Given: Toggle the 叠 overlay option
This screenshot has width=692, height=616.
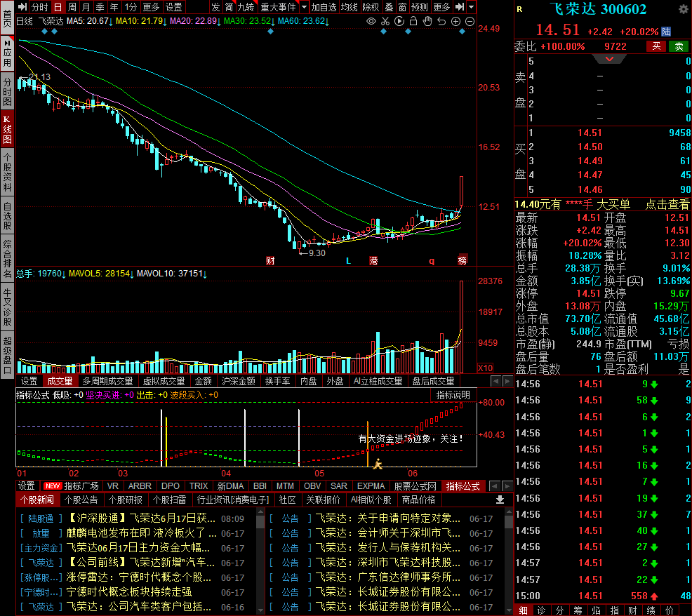Looking at the screenshot, I should point(390,7).
